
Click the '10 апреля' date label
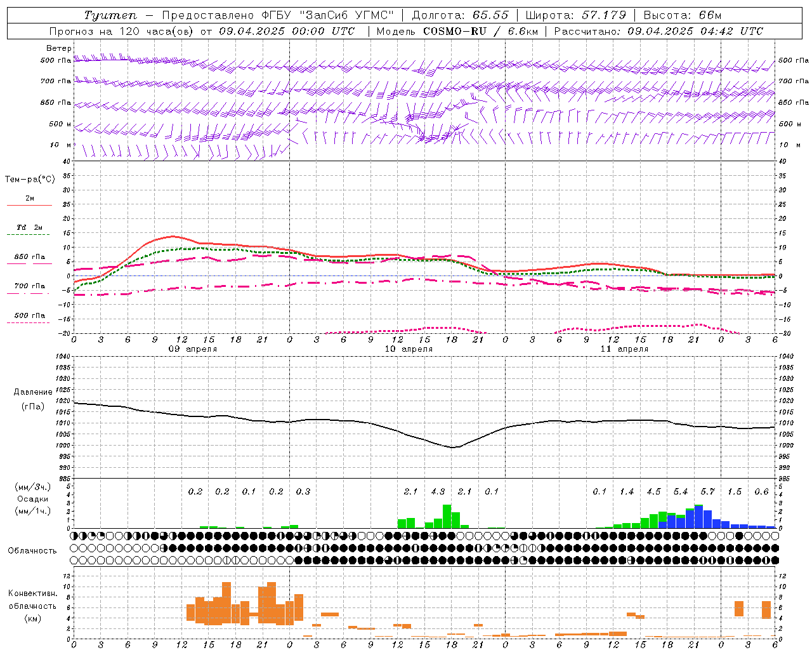click(409, 349)
